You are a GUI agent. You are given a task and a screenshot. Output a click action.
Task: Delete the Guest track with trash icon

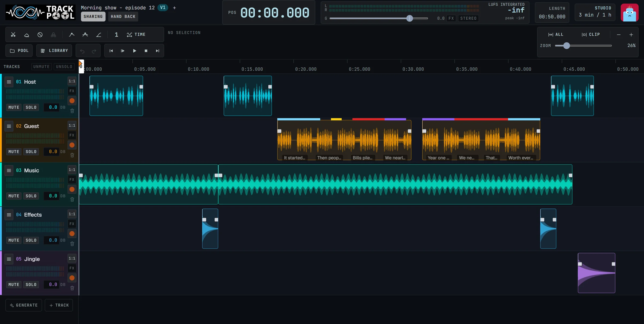(x=72, y=155)
